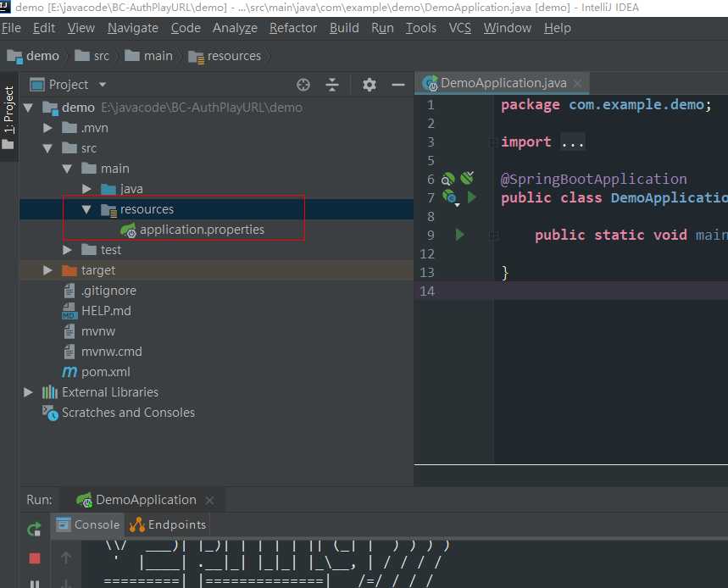Stop the running application with red square
Screen dimensions: 728x588
[35, 558]
